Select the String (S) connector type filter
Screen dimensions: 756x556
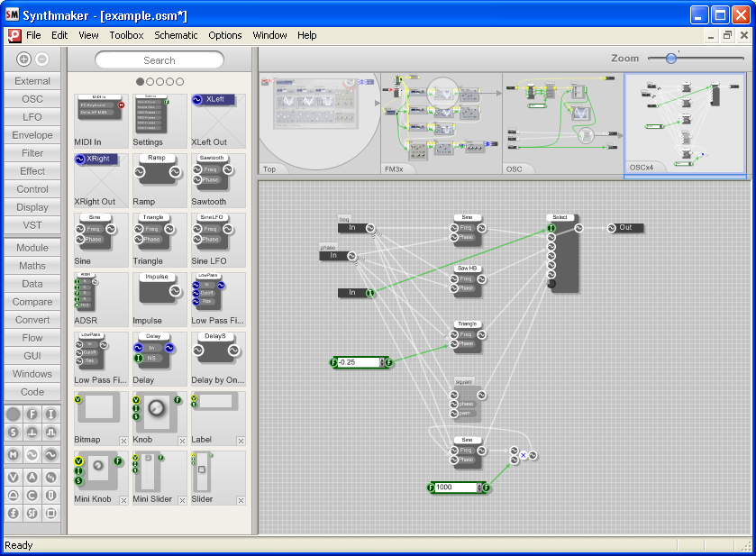pyautogui.click(x=13, y=432)
